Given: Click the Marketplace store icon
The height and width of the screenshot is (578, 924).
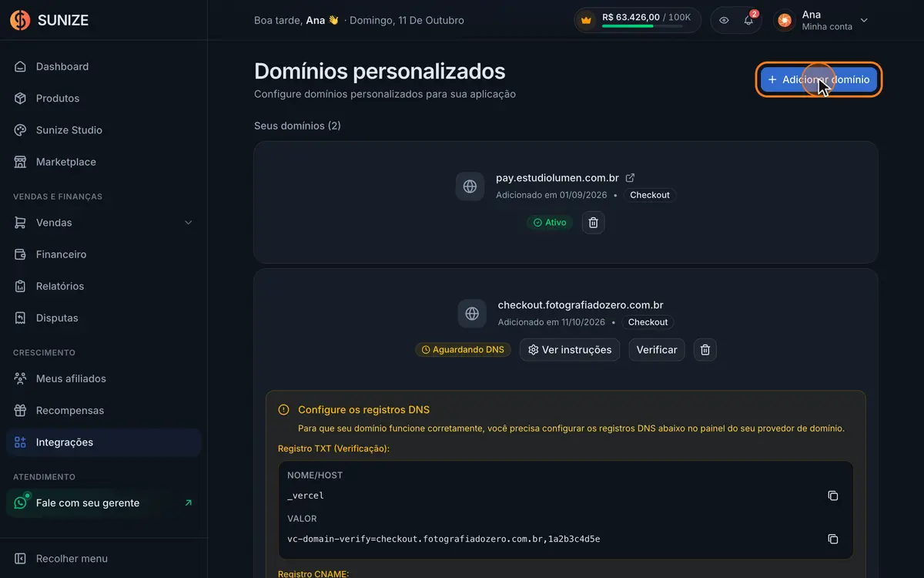Looking at the screenshot, I should 21,162.
